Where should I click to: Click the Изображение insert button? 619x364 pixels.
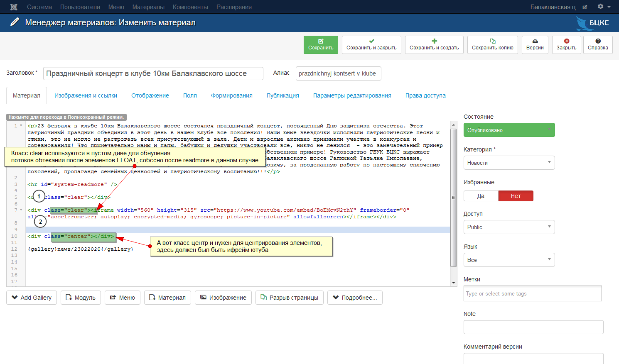[223, 298]
